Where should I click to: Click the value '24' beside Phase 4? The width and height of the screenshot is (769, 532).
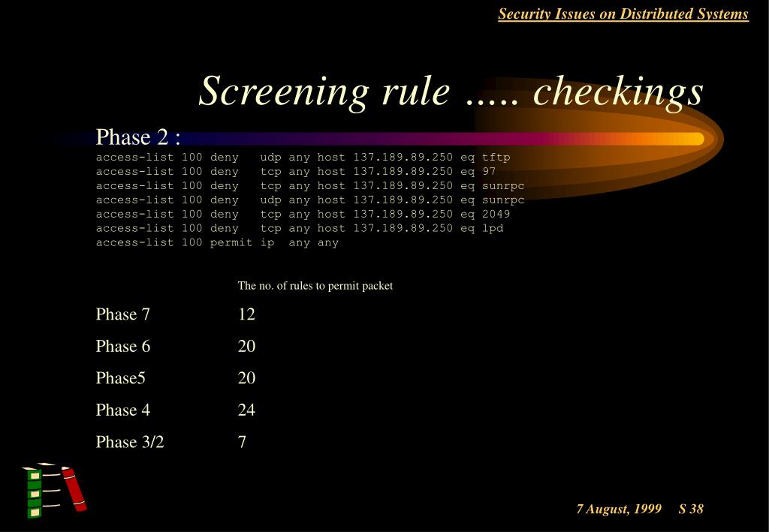tap(246, 410)
